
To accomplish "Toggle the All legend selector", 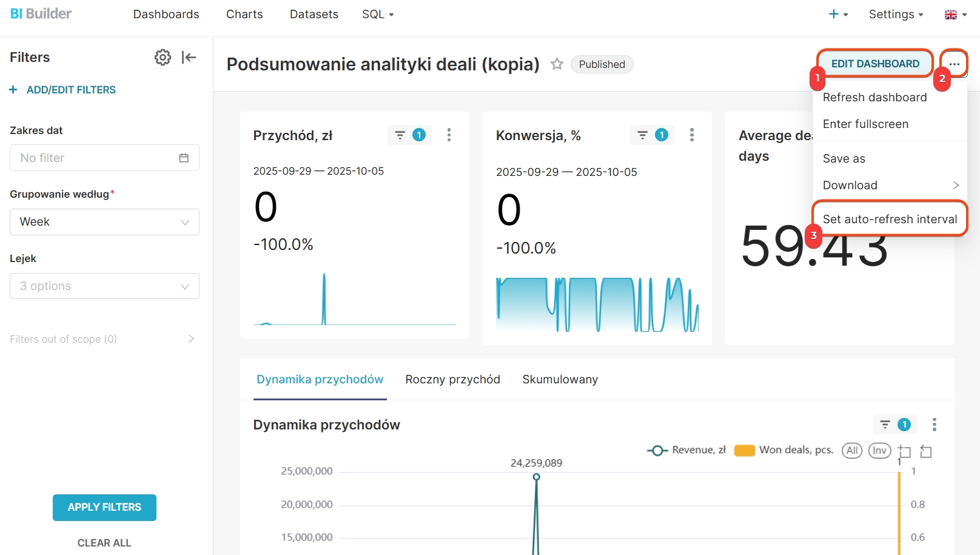I will pyautogui.click(x=851, y=450).
